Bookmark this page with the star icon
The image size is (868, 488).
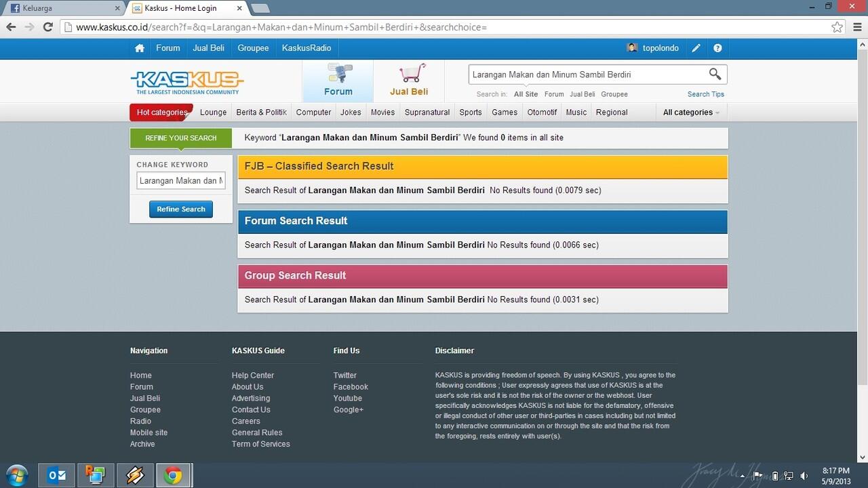837,27
